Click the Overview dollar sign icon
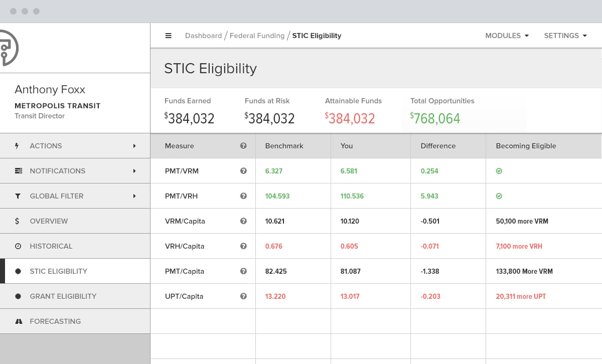This screenshot has width=602, height=364. coord(17,221)
